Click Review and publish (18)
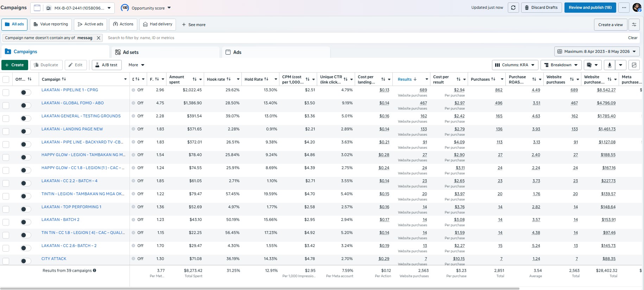 pos(590,7)
